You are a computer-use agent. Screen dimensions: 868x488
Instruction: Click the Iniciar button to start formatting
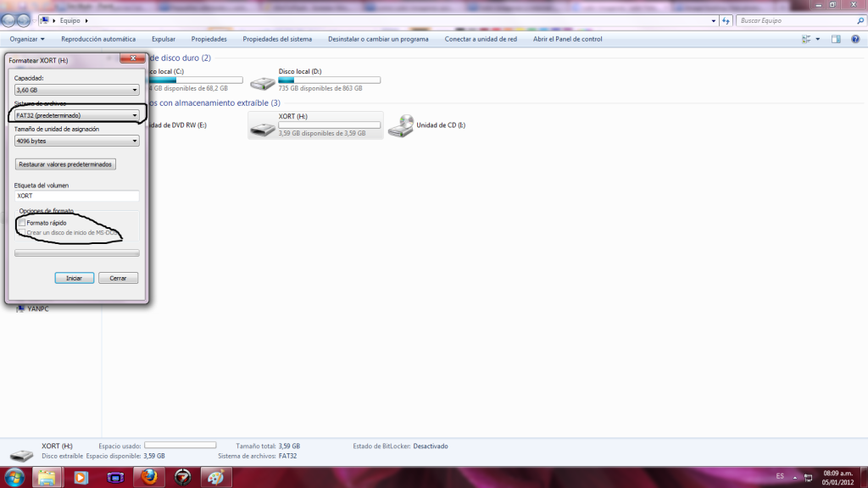pyautogui.click(x=75, y=278)
